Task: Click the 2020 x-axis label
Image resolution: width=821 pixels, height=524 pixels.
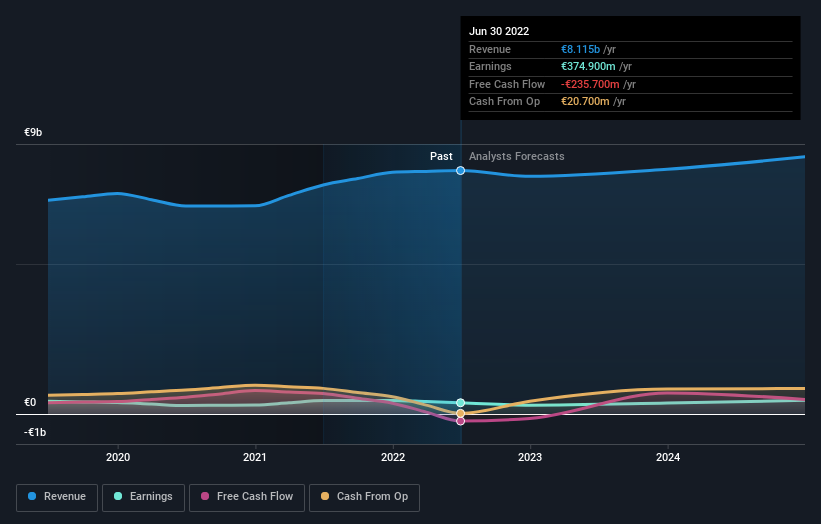Action: click(118, 457)
